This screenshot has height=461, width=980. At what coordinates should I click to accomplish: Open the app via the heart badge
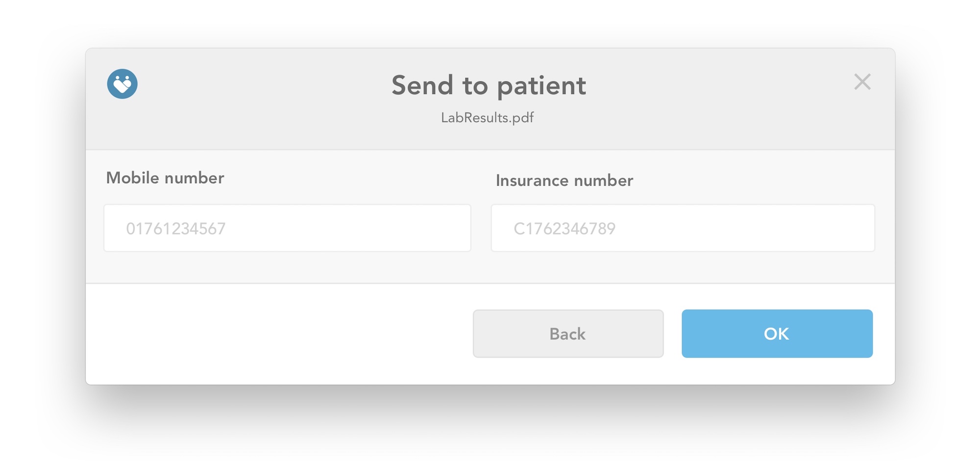(x=122, y=84)
